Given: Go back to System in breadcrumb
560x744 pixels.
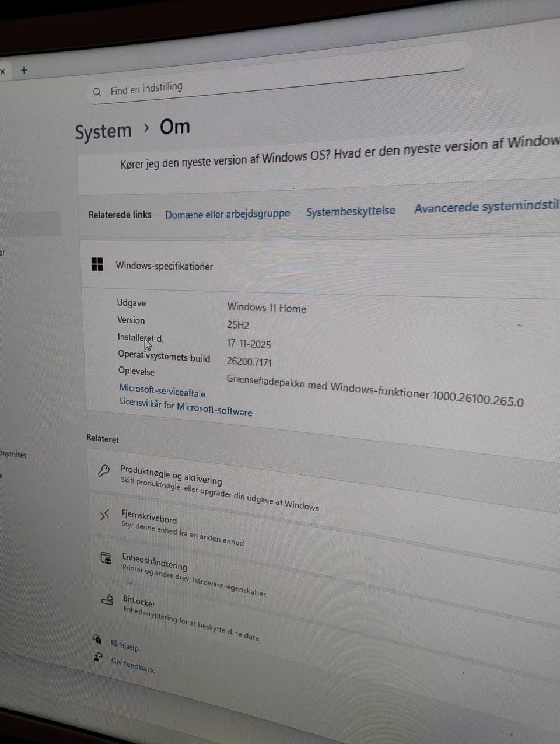Looking at the screenshot, I should click(x=103, y=131).
